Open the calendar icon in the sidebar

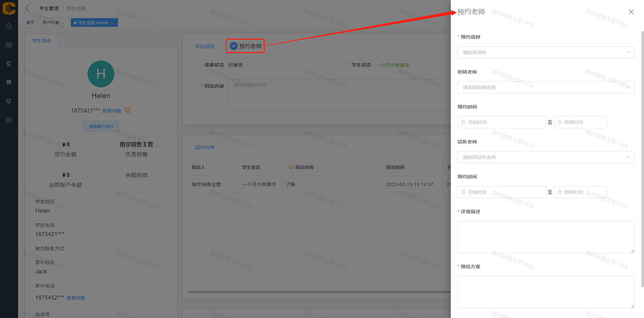pyautogui.click(x=9, y=45)
